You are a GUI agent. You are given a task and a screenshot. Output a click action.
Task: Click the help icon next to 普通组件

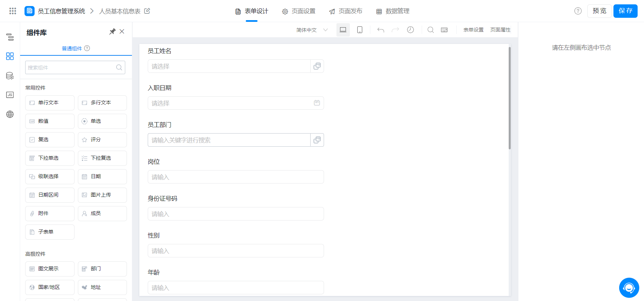click(x=87, y=48)
